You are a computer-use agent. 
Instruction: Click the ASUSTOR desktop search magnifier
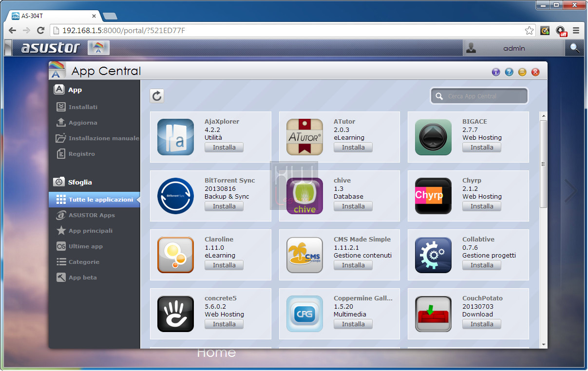coord(575,48)
